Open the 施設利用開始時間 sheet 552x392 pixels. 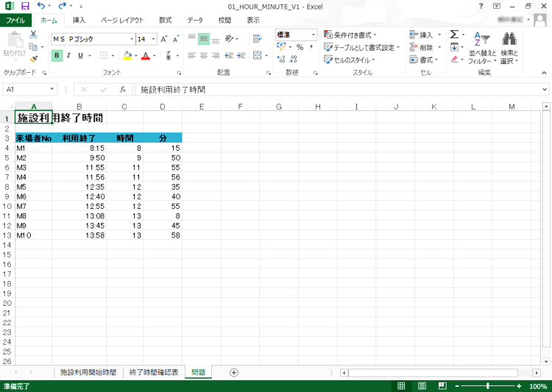pyautogui.click(x=88, y=372)
